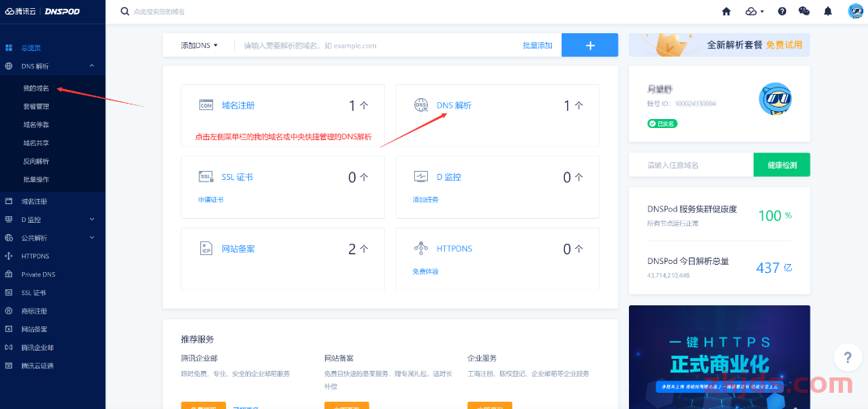Image resolution: width=868 pixels, height=409 pixels.
Task: Click the 437 亿 daily resolution count
Action: pyautogui.click(x=774, y=268)
